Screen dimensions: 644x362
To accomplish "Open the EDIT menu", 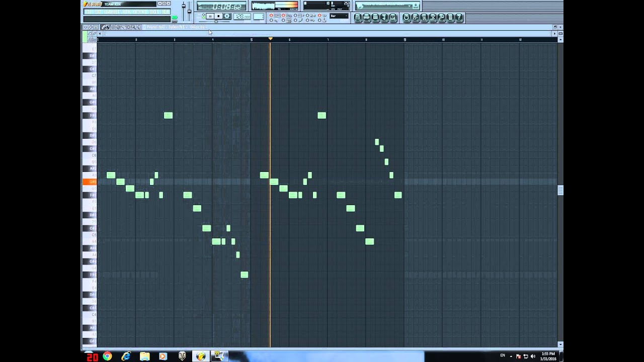I will tap(98, 12).
